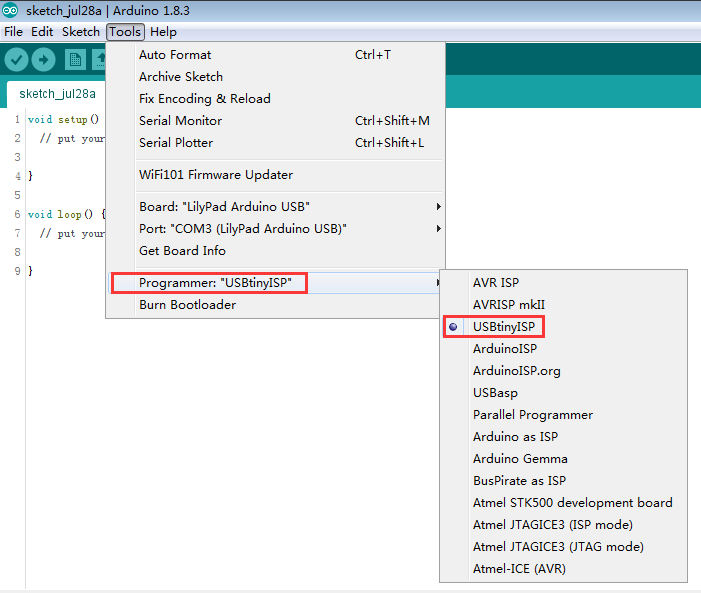Open WiFi101 Firmware Updater
Viewport: 701px width, 593px height.
coord(216,175)
